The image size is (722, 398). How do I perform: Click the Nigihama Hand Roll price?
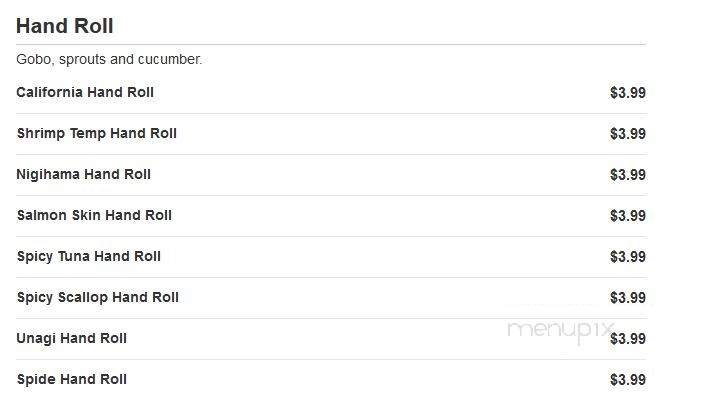(x=628, y=175)
